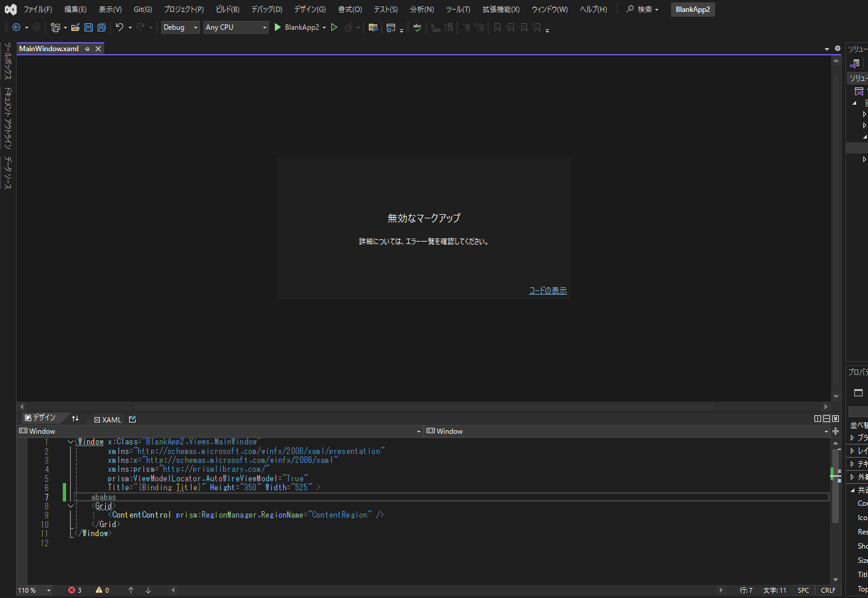Save all open documents
Screen dimensions: 868x598
click(101, 27)
